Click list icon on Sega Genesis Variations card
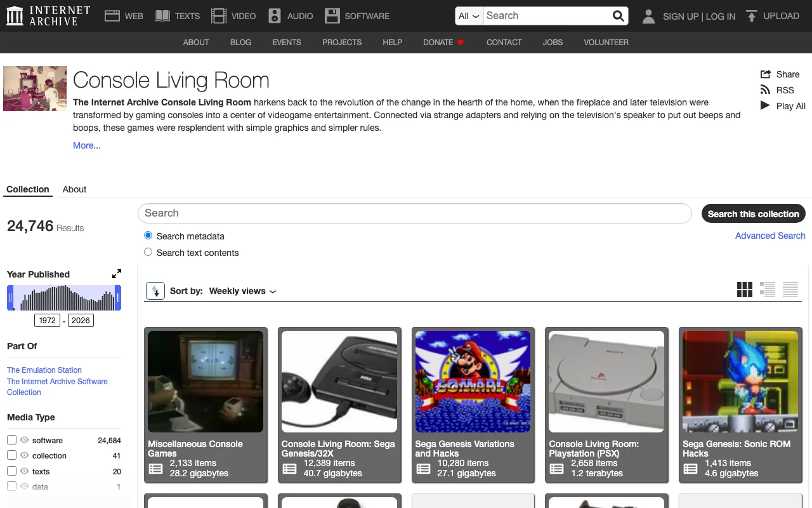This screenshot has width=812, height=508. click(423, 469)
